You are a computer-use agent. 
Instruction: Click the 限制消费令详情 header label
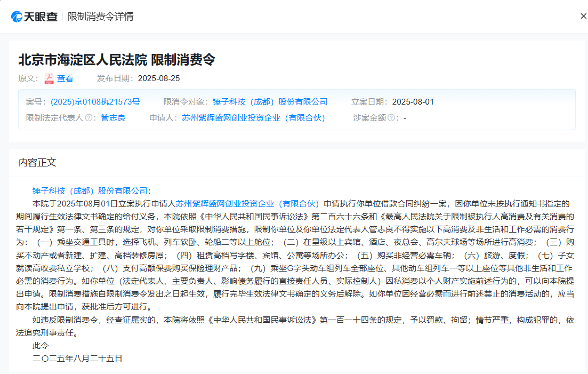tap(101, 17)
